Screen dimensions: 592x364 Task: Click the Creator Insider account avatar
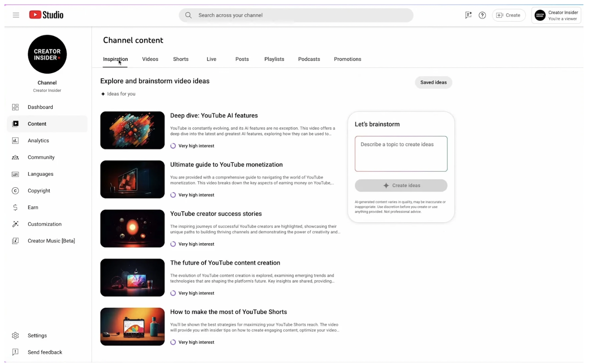click(540, 16)
